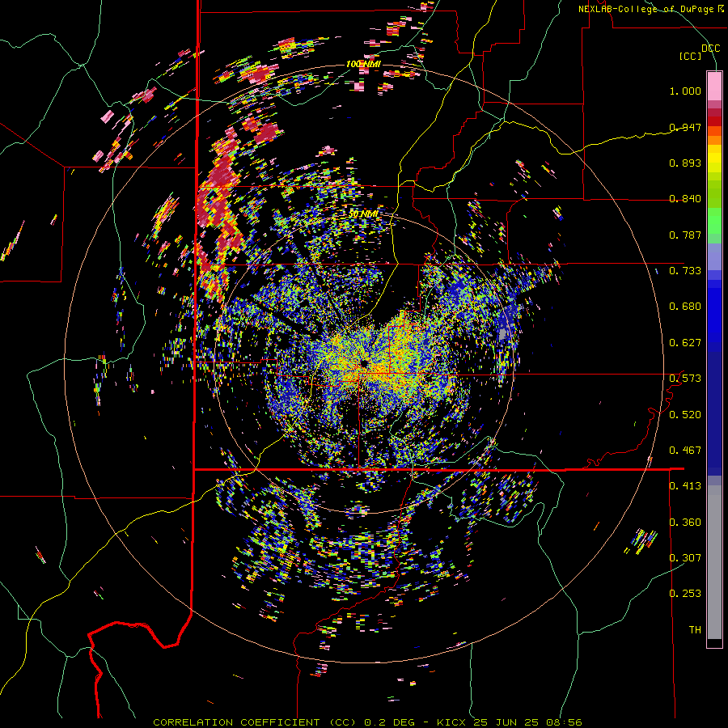The width and height of the screenshot is (728, 728).
Task: Select the 0.467 legend value
Action: pos(685,451)
